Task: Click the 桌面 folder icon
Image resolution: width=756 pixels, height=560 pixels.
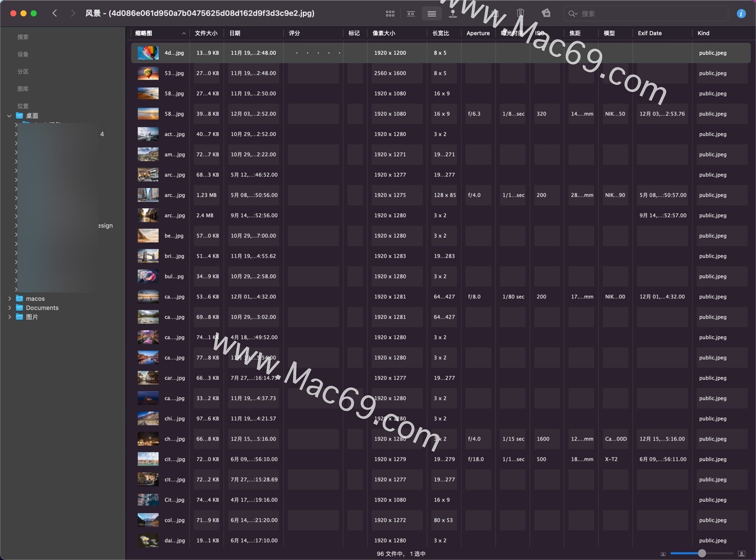Action: pyautogui.click(x=19, y=116)
